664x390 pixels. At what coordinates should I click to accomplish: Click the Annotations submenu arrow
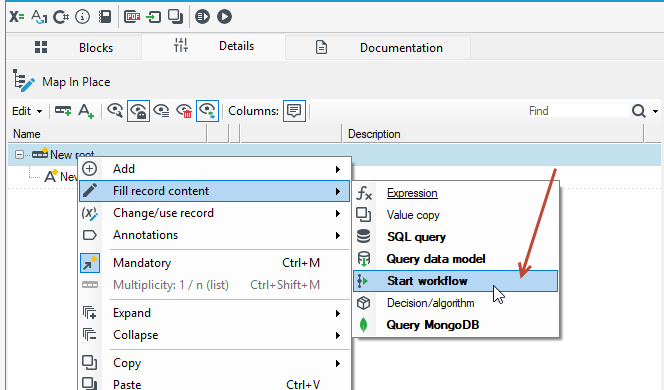click(x=338, y=235)
